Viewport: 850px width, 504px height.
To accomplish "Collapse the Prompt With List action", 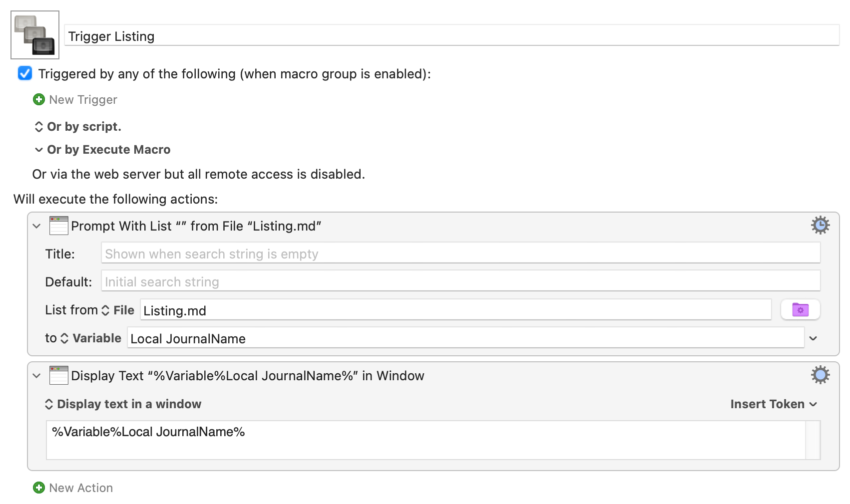I will coord(36,226).
